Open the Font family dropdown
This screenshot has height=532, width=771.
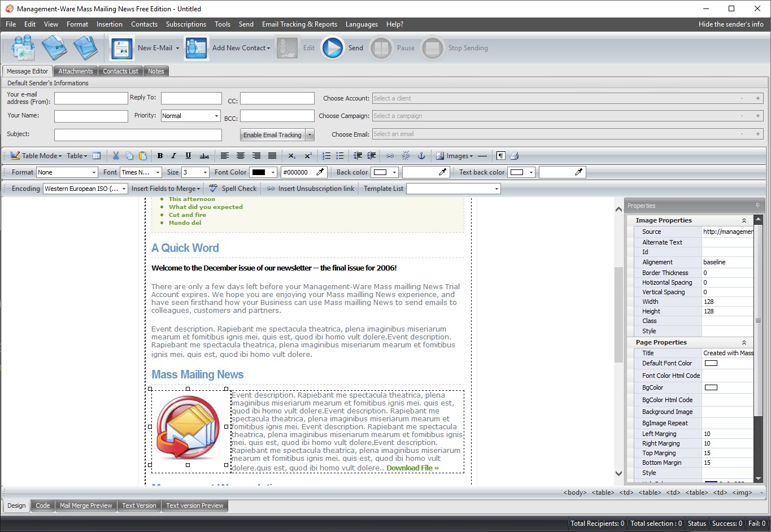[141, 172]
